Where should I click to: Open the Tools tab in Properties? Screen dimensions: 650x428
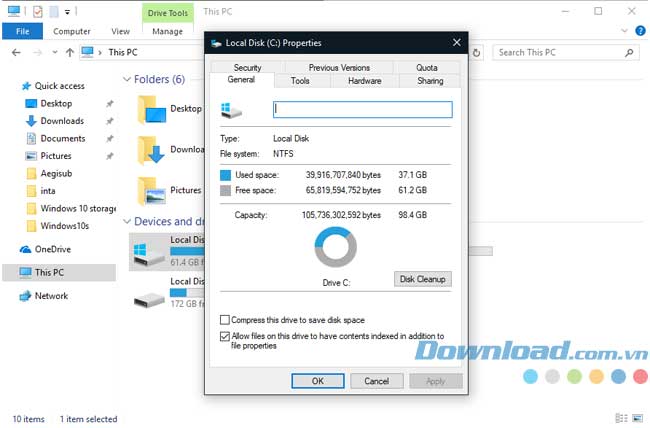pyautogui.click(x=300, y=80)
